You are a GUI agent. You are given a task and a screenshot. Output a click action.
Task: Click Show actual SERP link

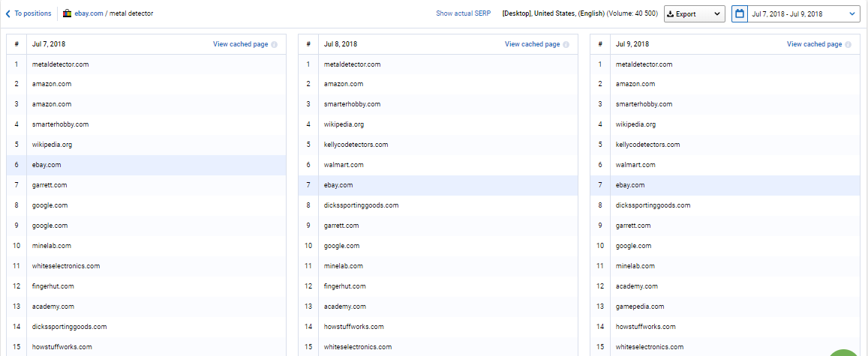[464, 13]
